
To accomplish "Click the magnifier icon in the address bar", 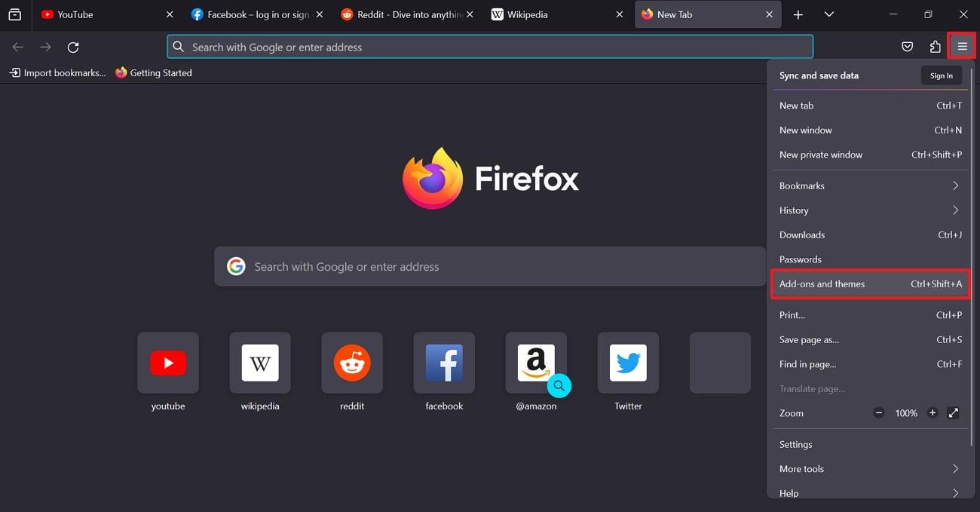I will coord(178,47).
